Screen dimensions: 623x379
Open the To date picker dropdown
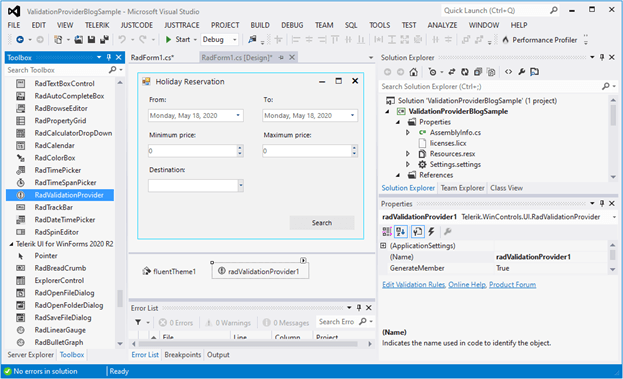[352, 115]
